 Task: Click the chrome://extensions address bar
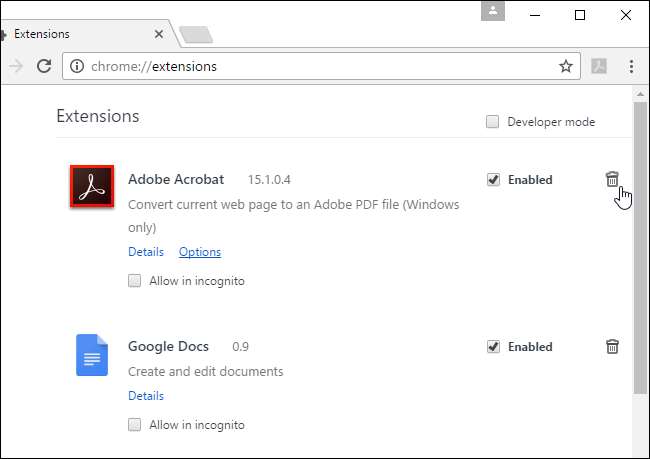(300, 67)
